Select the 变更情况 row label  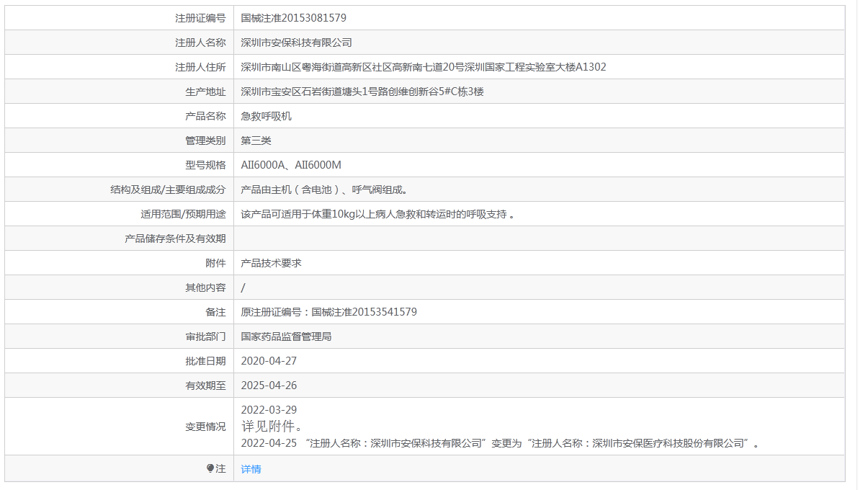pyautogui.click(x=205, y=427)
